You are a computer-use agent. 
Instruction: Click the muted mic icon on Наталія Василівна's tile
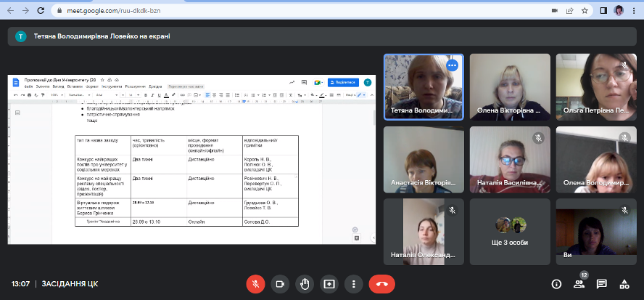coord(538,138)
